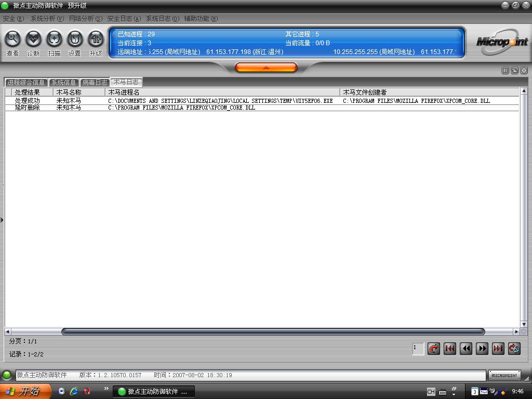Click the list-view panel icon above the table
Screen dimensions: 532x399
click(505, 70)
